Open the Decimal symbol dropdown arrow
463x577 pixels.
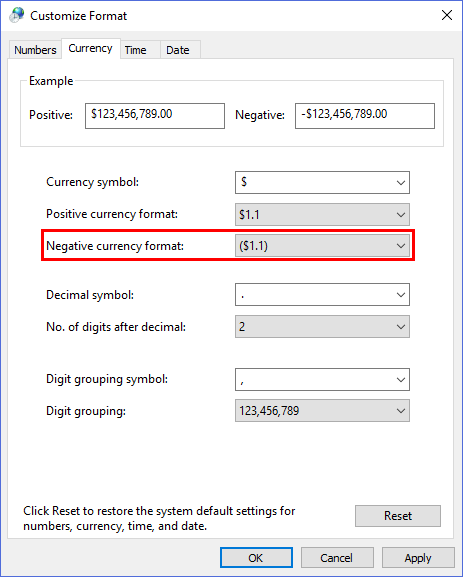coord(401,295)
